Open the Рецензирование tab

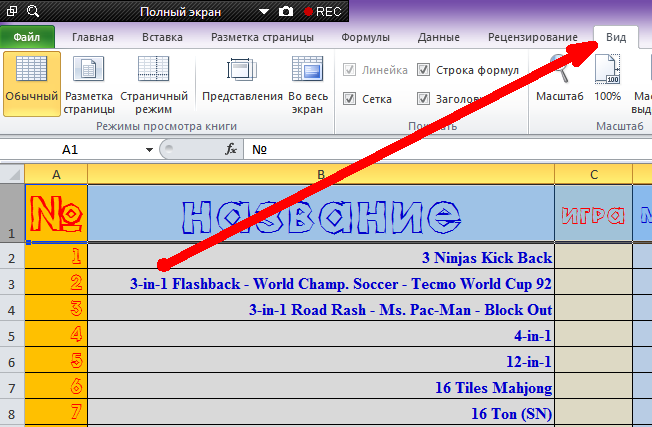point(533,37)
